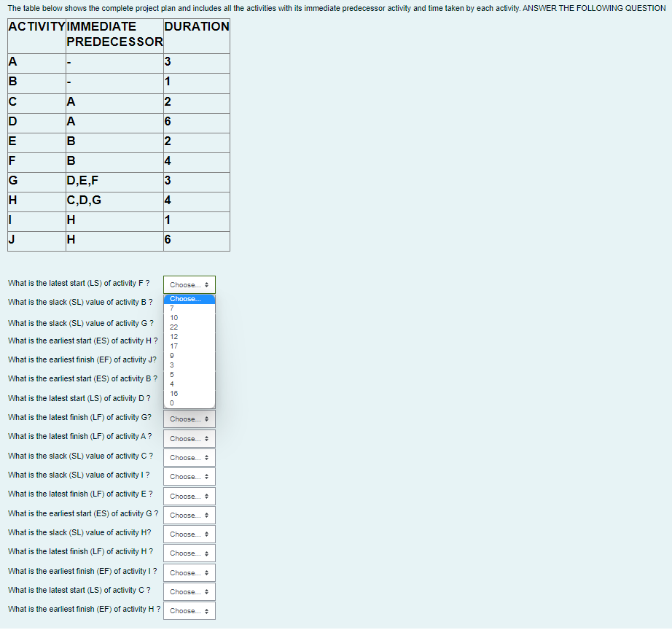Open the latest finish of activity H dropdown
The height and width of the screenshot is (630, 672).
(x=189, y=553)
